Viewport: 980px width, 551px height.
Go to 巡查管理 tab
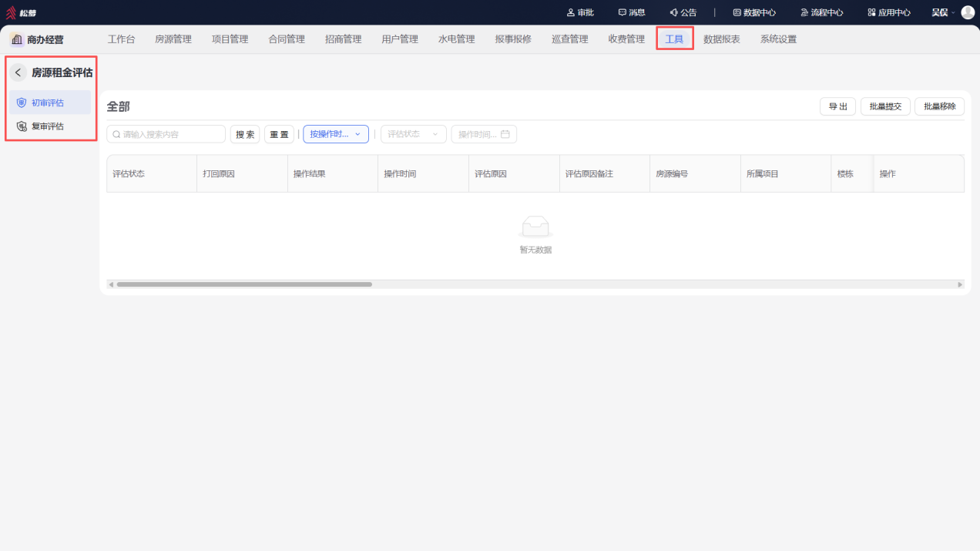(570, 39)
